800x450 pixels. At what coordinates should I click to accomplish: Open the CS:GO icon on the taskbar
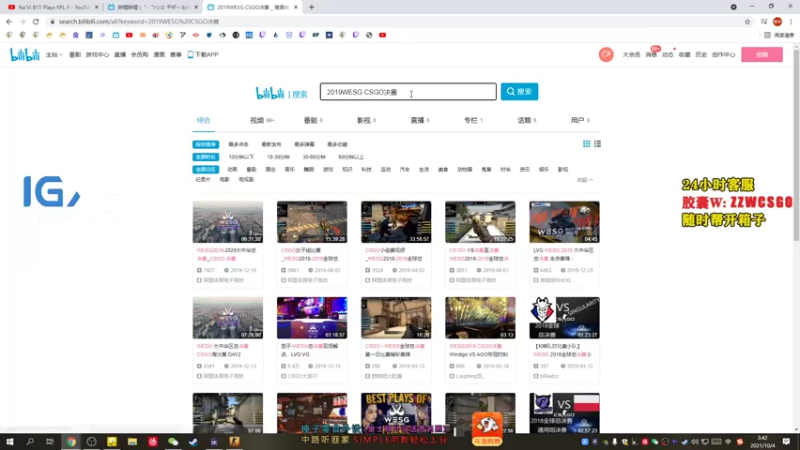(x=234, y=442)
